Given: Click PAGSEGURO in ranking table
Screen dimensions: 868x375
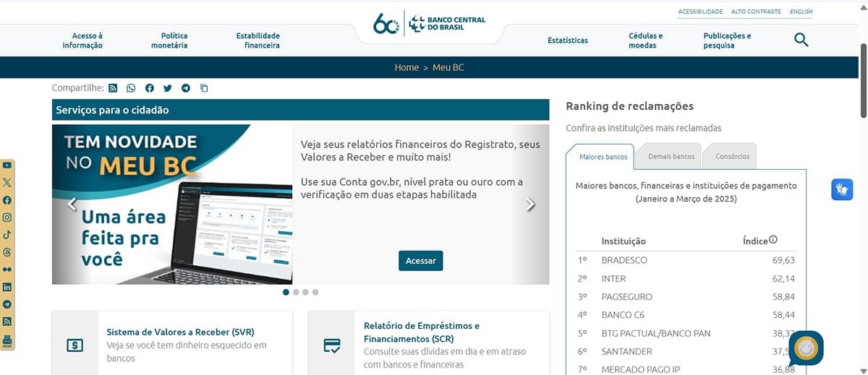Looking at the screenshot, I should pos(626,297).
